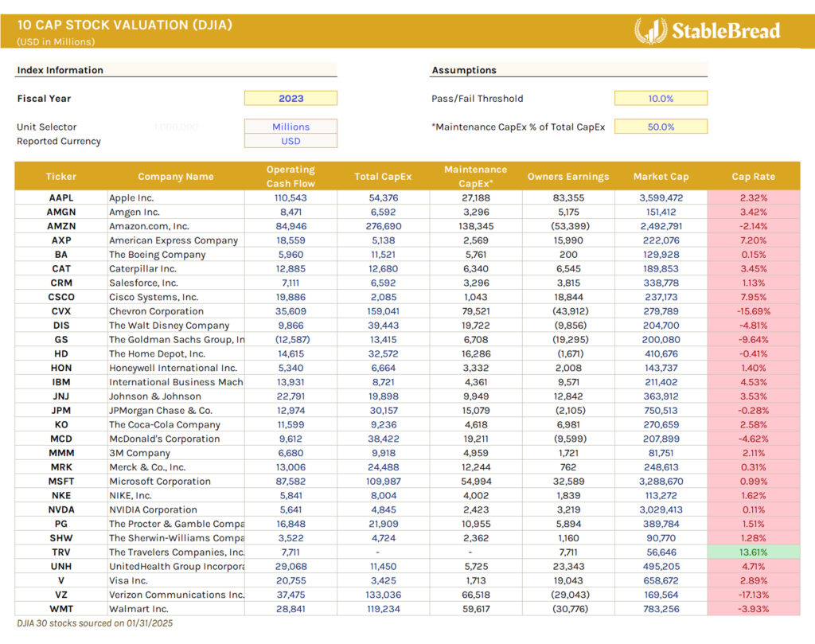The image size is (815, 644).
Task: Select Visa Inc. company name cell
Action: 176,580
